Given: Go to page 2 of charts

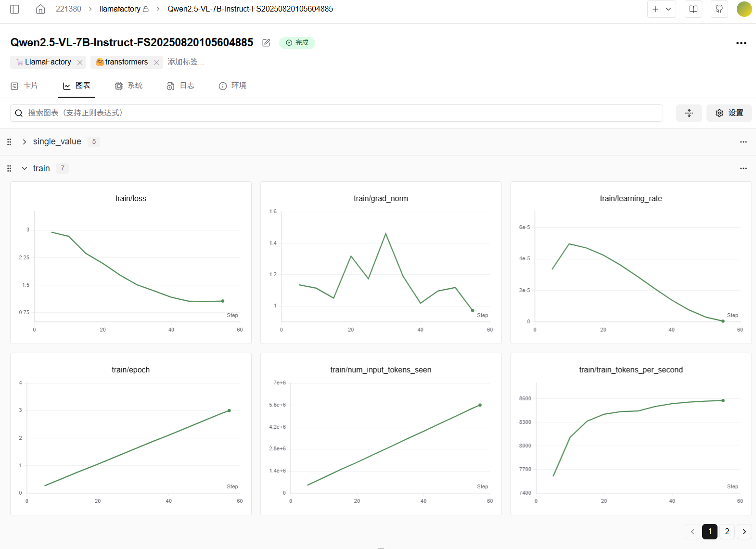Looking at the screenshot, I should point(727,531).
